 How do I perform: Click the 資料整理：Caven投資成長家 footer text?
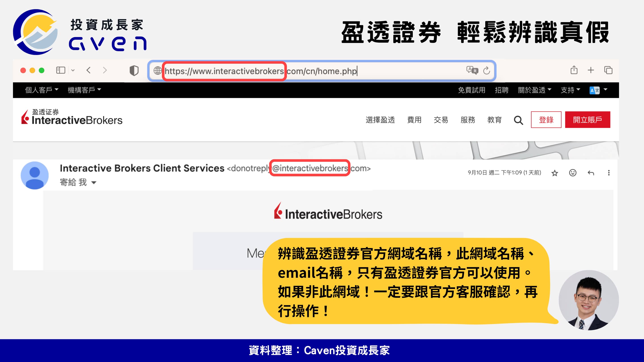(x=319, y=350)
